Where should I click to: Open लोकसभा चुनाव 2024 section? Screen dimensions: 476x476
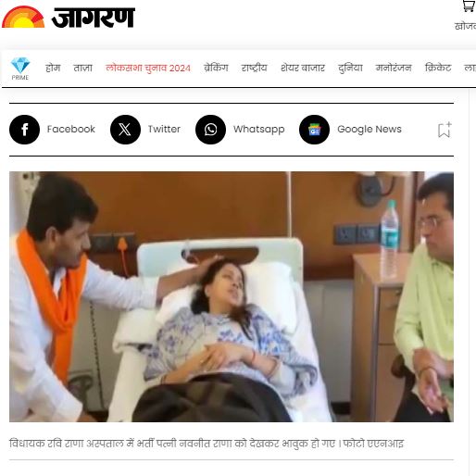tap(148, 68)
